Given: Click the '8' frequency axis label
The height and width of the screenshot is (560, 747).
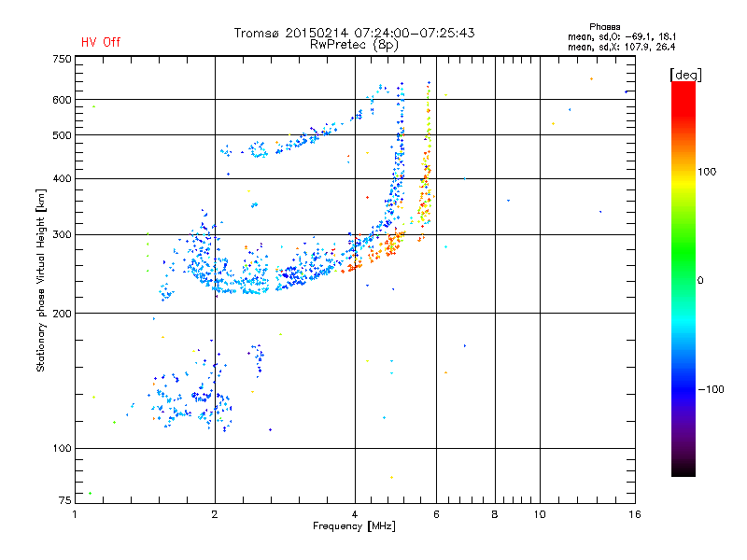Looking at the screenshot, I should tap(495, 514).
